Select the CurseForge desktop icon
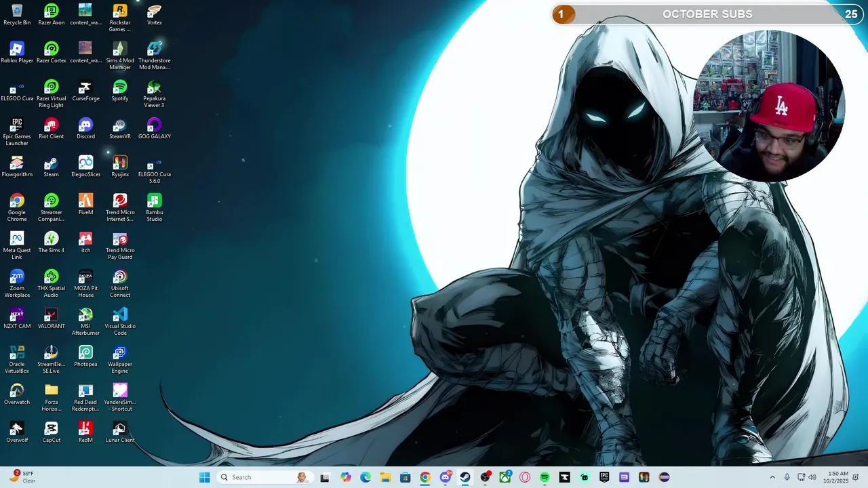868x488 pixels. tap(85, 90)
